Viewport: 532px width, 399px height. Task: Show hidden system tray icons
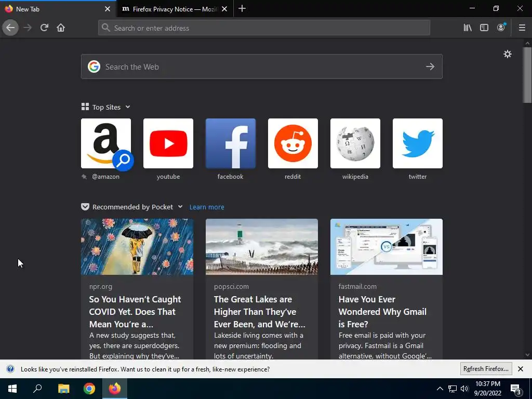coord(440,389)
